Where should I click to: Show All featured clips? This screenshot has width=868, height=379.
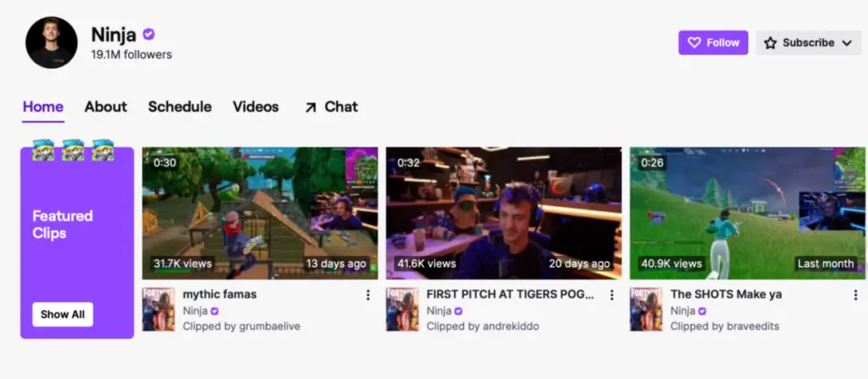(x=63, y=315)
